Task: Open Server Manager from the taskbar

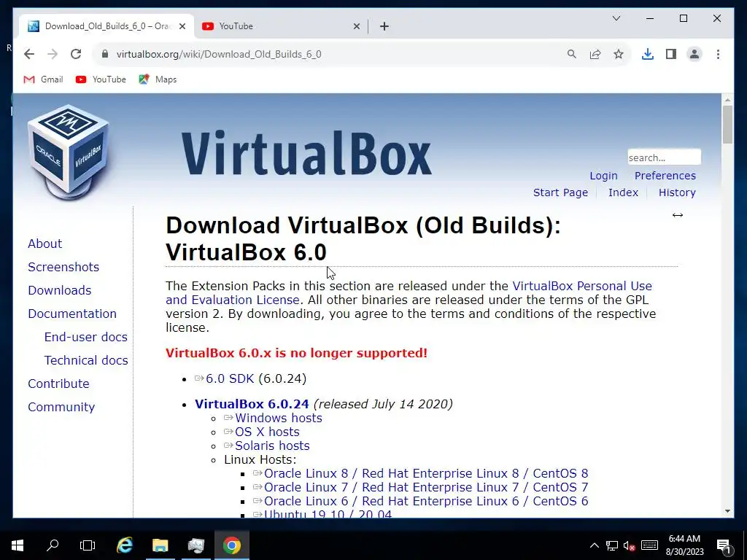Action: pyautogui.click(x=196, y=545)
